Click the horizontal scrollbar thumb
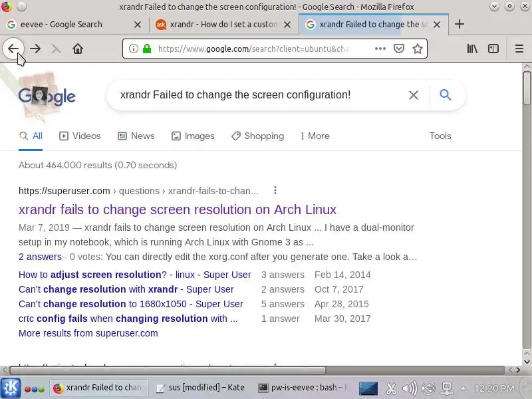532x399 pixels. [x=168, y=370]
